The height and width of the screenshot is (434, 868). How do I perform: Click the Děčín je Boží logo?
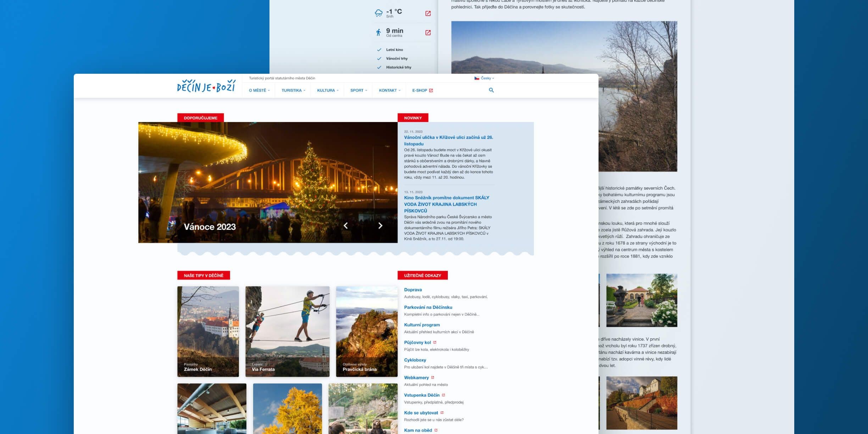(x=206, y=86)
